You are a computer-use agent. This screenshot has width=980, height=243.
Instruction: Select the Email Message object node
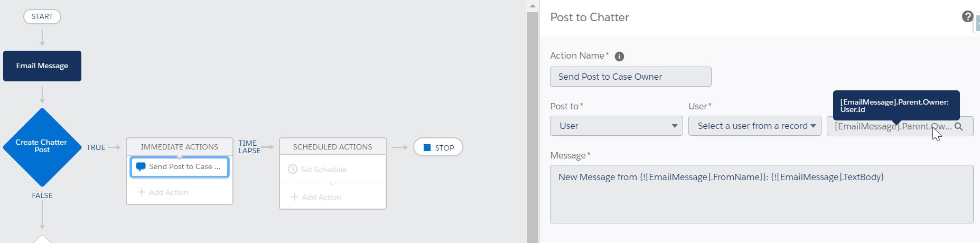point(42,66)
